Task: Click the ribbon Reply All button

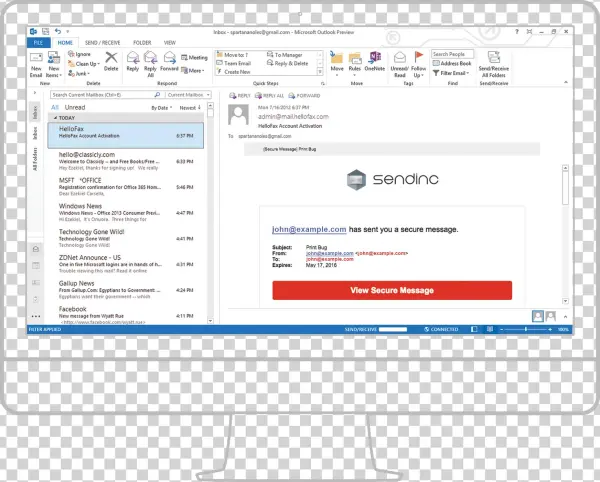Action: click(150, 64)
